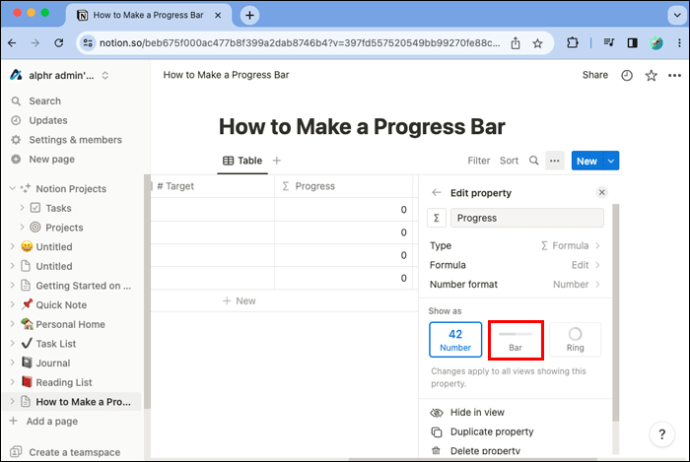
Task: Open a new browser tab
Action: (x=250, y=15)
